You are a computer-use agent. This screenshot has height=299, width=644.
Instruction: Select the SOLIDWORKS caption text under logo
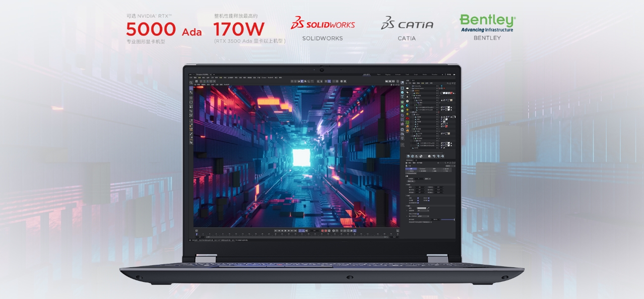323,38
